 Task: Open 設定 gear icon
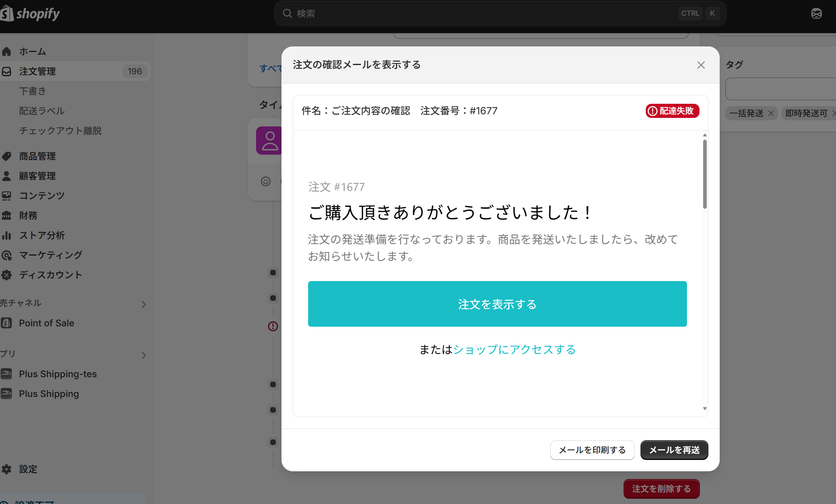tap(6, 469)
